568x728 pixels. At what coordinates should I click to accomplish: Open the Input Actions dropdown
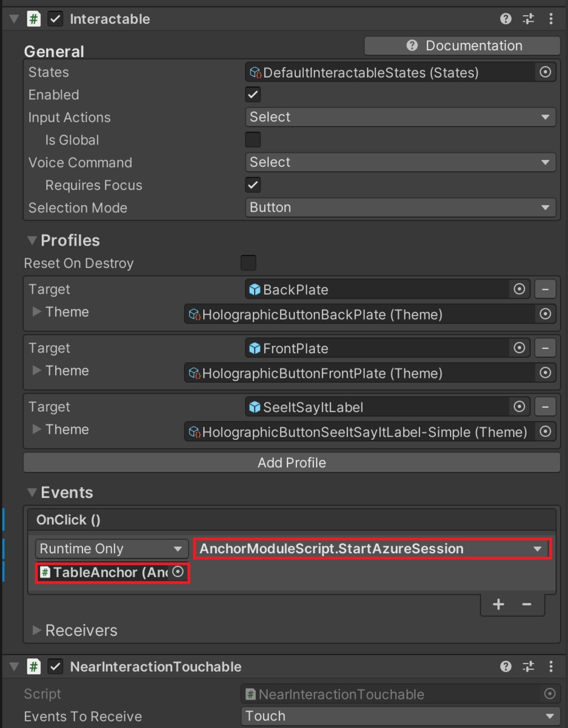400,117
